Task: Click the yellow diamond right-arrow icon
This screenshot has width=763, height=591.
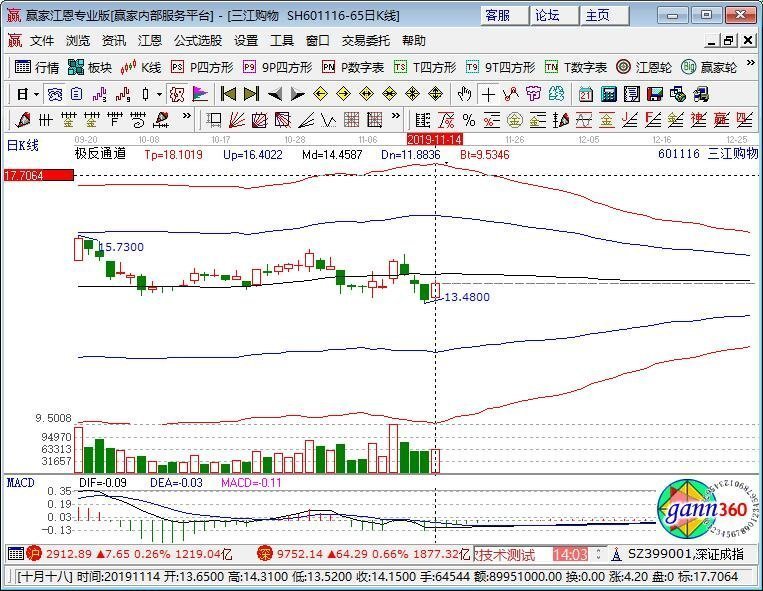Action: (x=343, y=94)
